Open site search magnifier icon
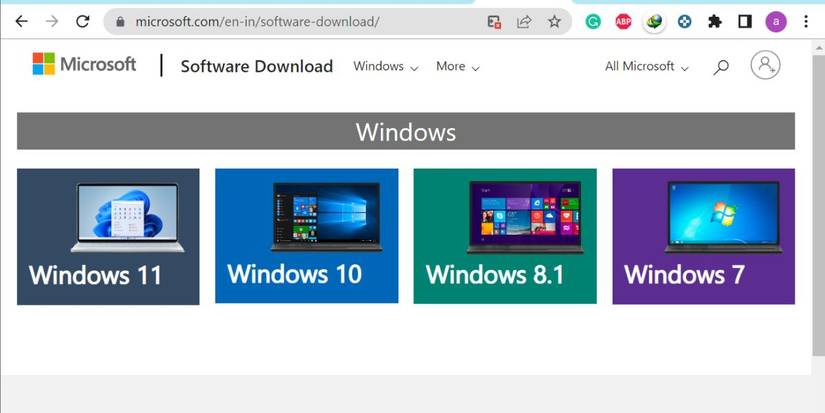 [721, 67]
